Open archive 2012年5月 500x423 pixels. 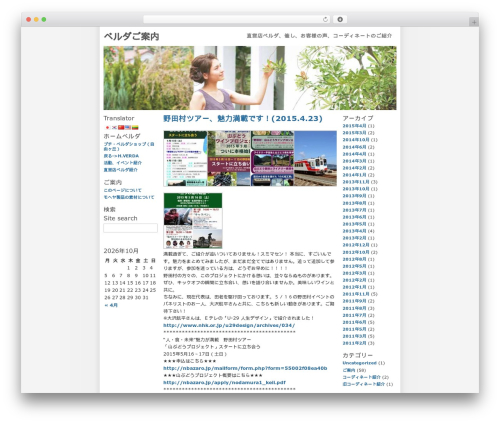[354, 266]
